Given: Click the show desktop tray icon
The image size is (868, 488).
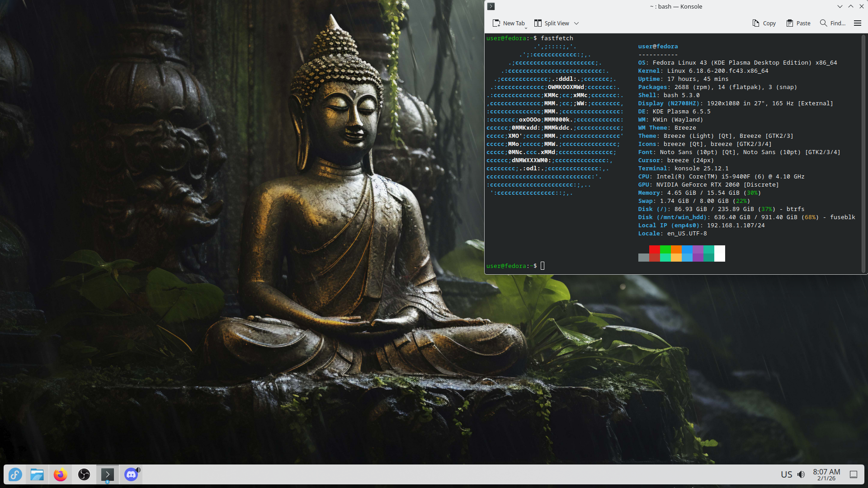Looking at the screenshot, I should coord(854,474).
